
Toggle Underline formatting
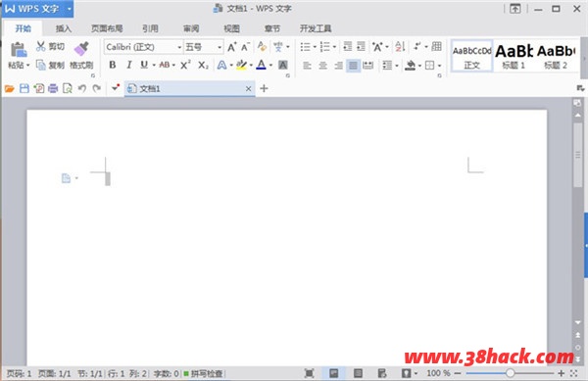coord(144,66)
